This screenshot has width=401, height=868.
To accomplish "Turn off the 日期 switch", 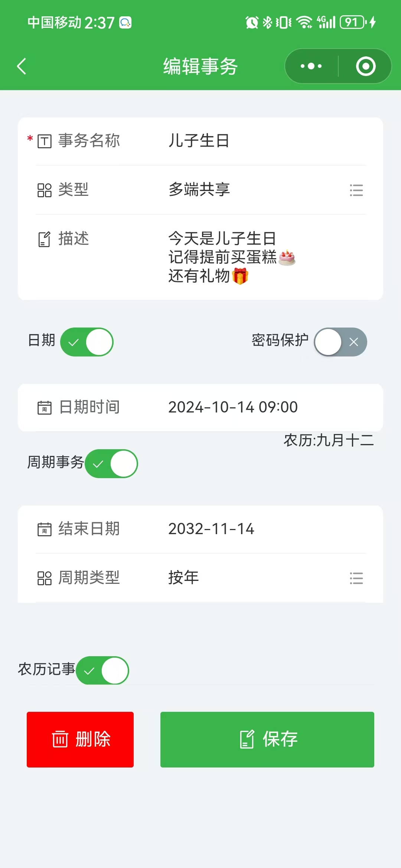I will click(87, 342).
